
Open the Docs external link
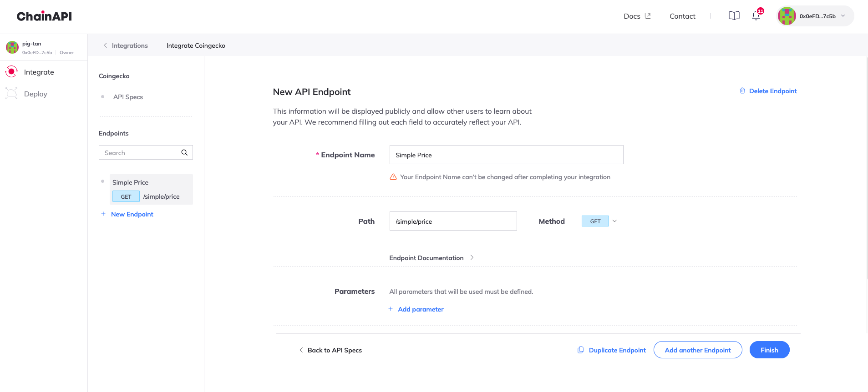click(x=637, y=16)
